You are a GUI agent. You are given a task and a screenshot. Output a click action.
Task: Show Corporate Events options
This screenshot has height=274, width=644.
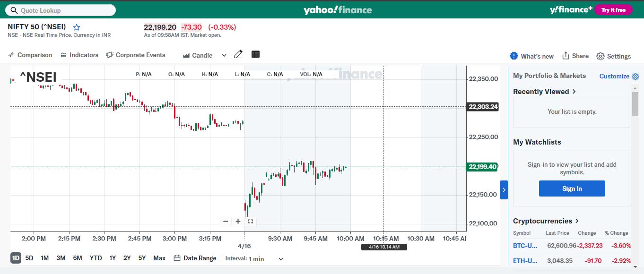pyautogui.click(x=136, y=55)
